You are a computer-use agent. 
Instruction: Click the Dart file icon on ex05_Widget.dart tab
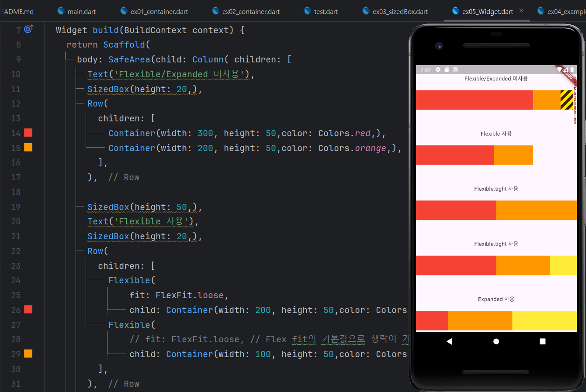coord(456,11)
